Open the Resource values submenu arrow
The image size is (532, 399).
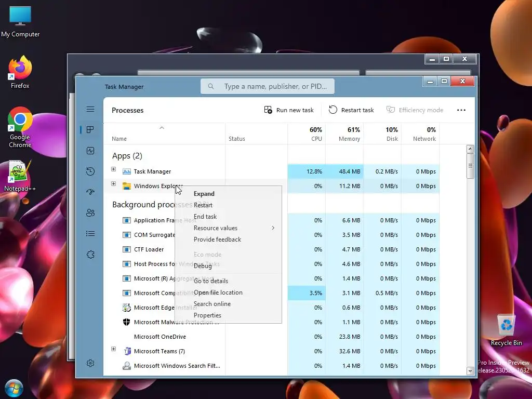coord(273,228)
